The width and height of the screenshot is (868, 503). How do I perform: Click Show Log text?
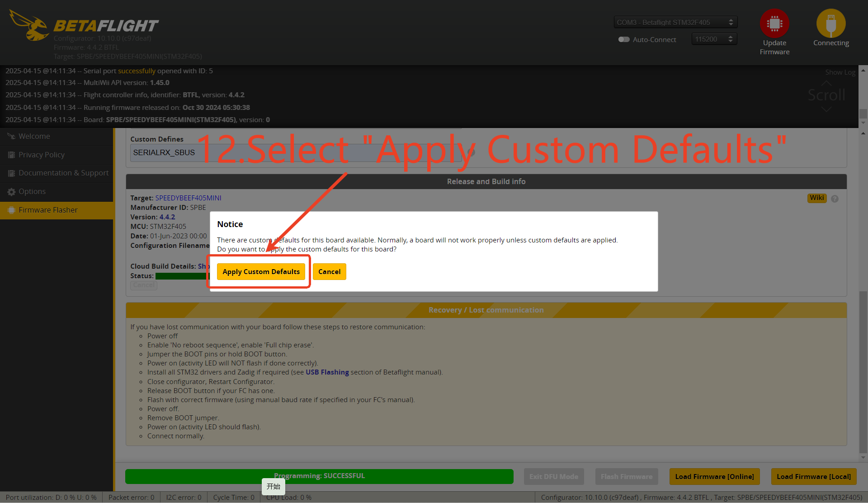pyautogui.click(x=840, y=72)
